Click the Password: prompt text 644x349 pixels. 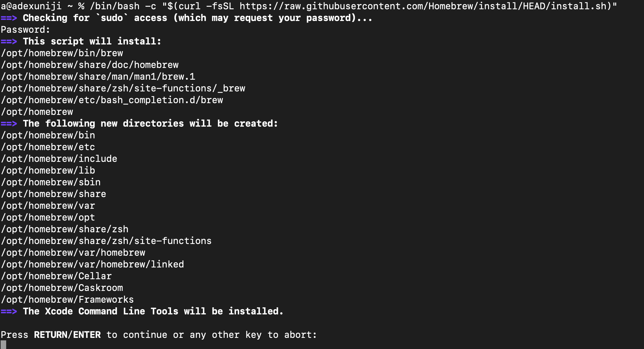point(25,30)
